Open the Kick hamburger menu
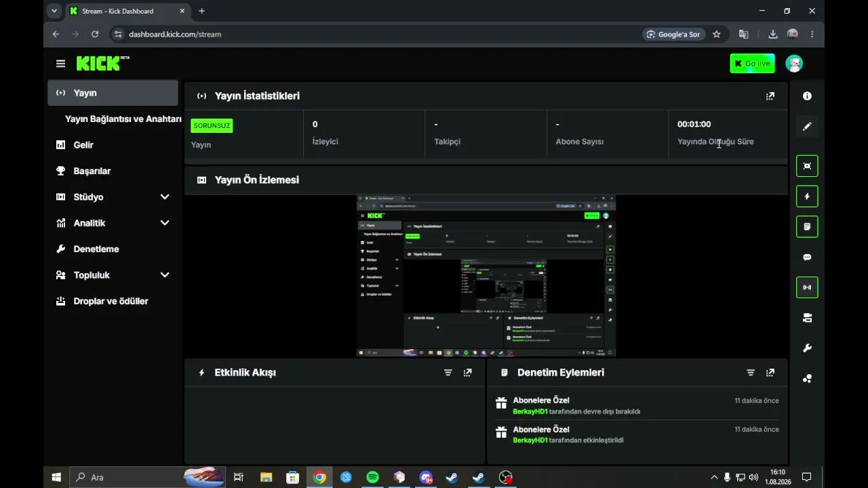The height and width of the screenshot is (488, 868). 60,64
